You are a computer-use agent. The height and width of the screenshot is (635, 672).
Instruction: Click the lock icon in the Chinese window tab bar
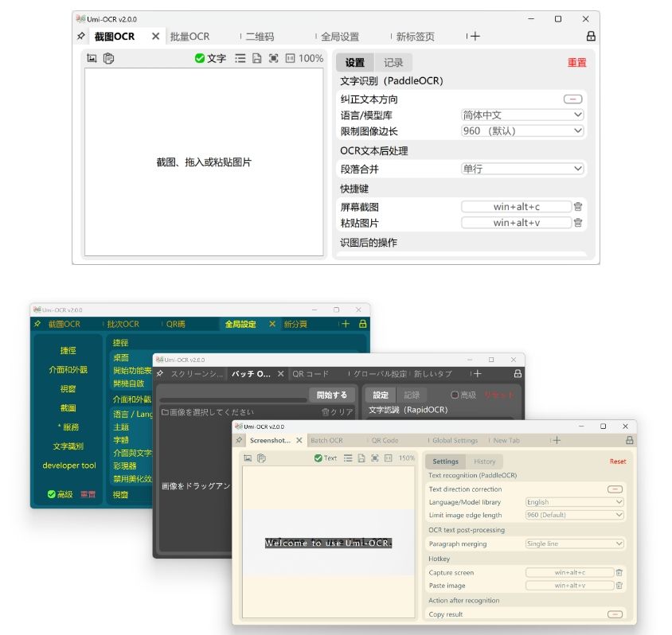[590, 37]
